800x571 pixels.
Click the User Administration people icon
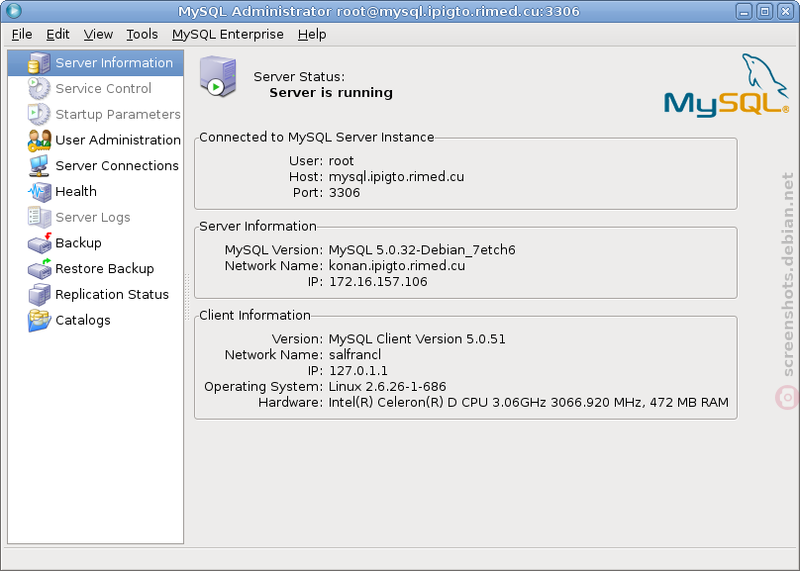click(39, 140)
